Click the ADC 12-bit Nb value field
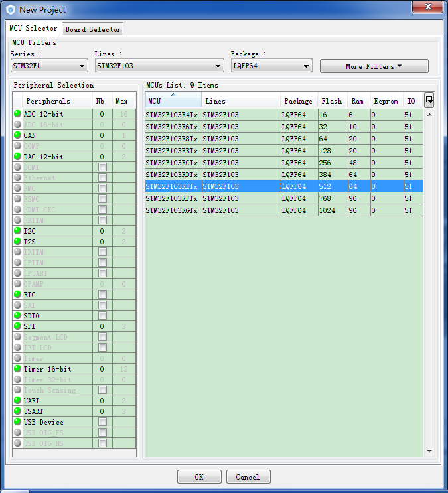 click(102, 114)
